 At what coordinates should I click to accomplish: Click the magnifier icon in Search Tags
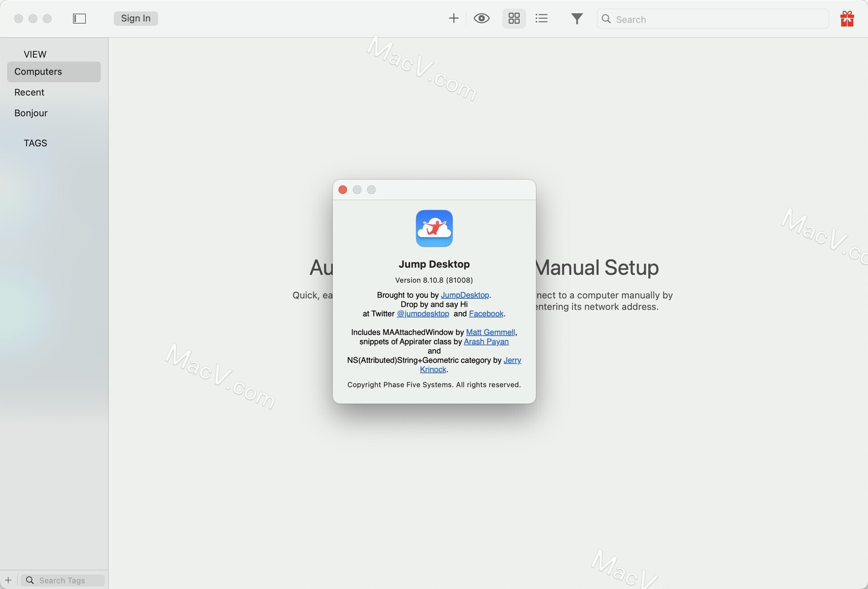(x=30, y=580)
